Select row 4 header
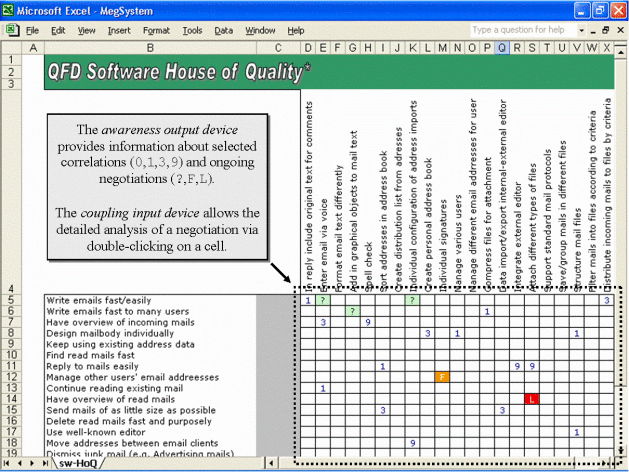 click(x=12, y=192)
